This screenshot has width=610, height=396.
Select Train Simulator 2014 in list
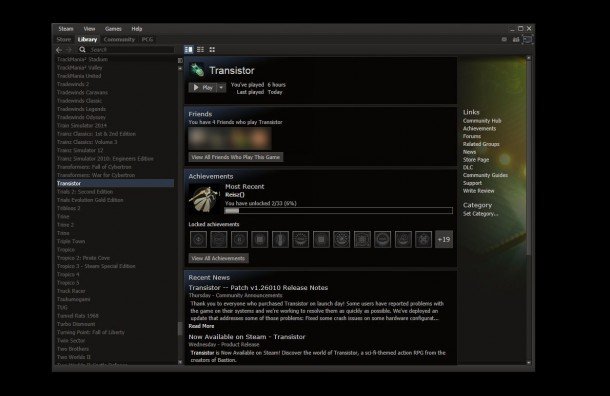coord(82,126)
